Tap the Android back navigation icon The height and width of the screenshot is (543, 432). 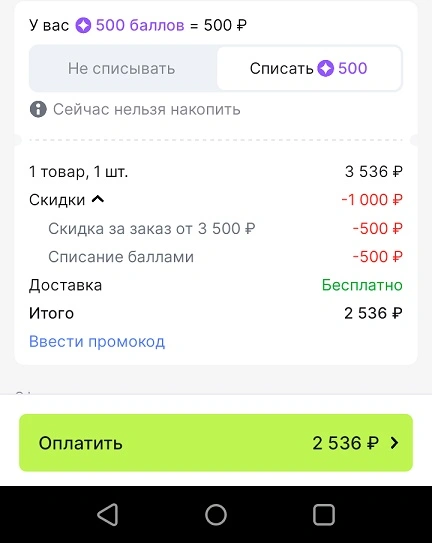[108, 515]
